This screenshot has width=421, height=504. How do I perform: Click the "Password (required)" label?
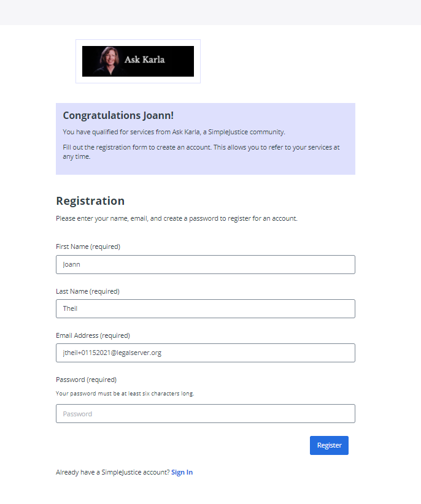(x=86, y=380)
